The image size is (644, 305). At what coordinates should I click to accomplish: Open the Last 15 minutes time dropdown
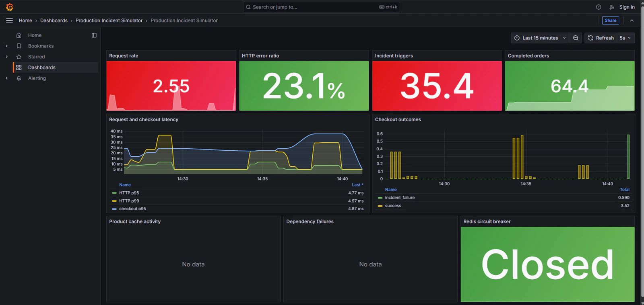540,38
